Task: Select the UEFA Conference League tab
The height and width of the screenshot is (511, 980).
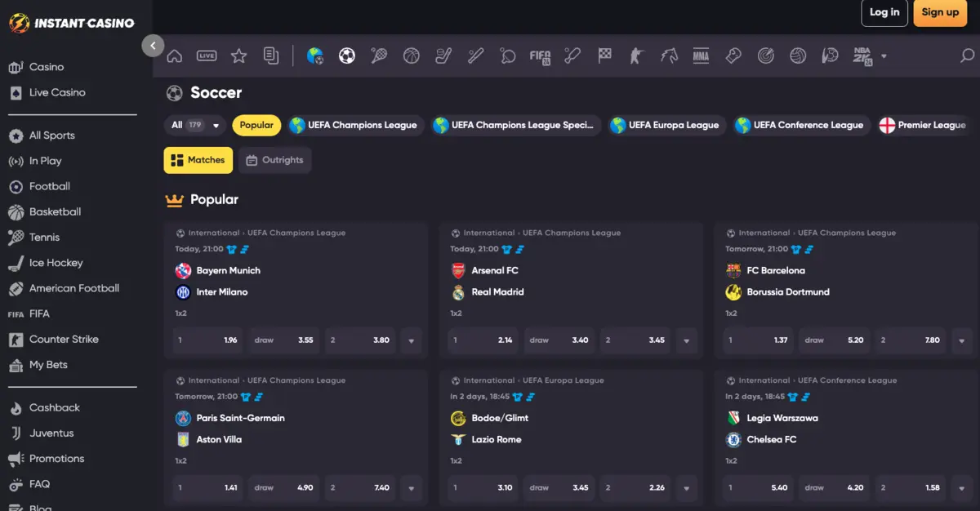Action: coord(801,125)
